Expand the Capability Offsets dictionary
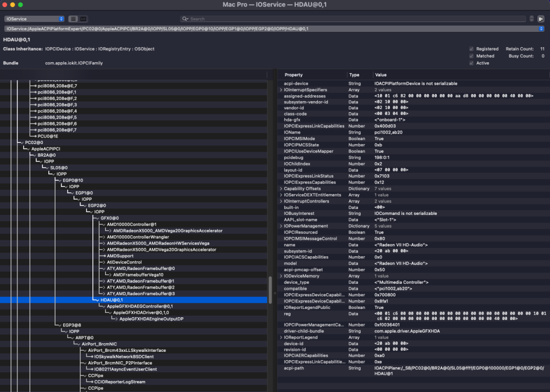The height and width of the screenshot is (392, 550). point(281,189)
